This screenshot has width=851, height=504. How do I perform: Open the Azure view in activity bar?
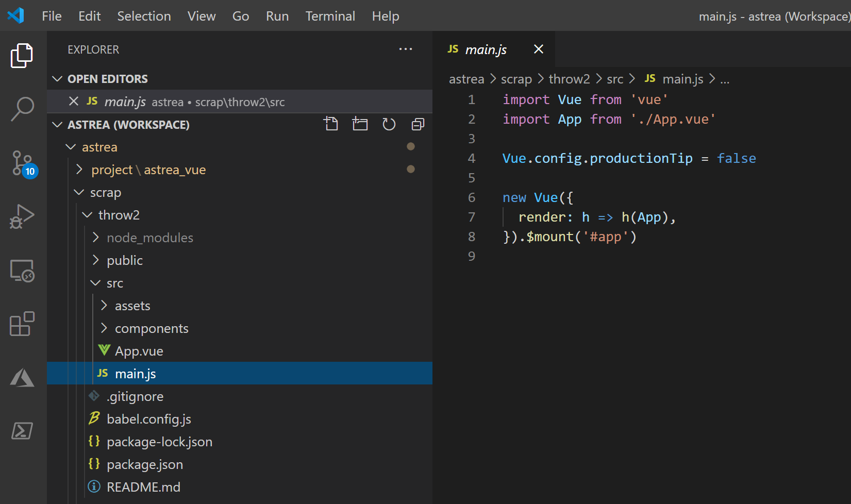point(22,378)
